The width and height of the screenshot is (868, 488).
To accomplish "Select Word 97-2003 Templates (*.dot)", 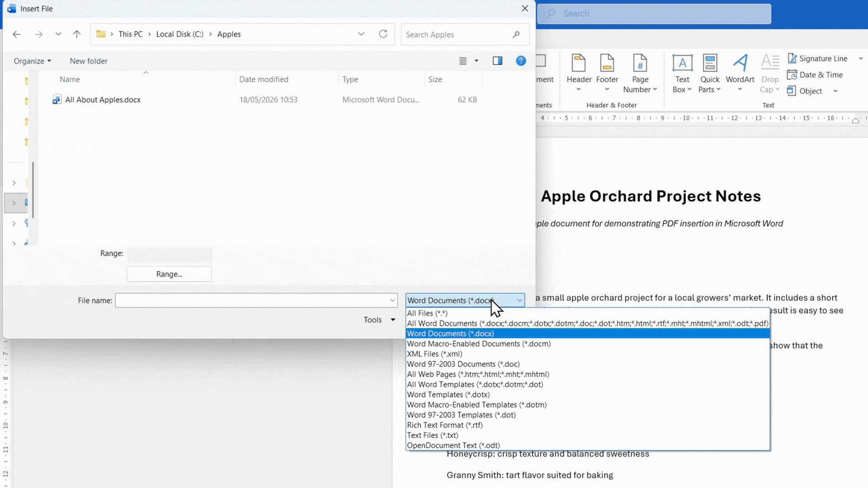I will coord(588,415).
